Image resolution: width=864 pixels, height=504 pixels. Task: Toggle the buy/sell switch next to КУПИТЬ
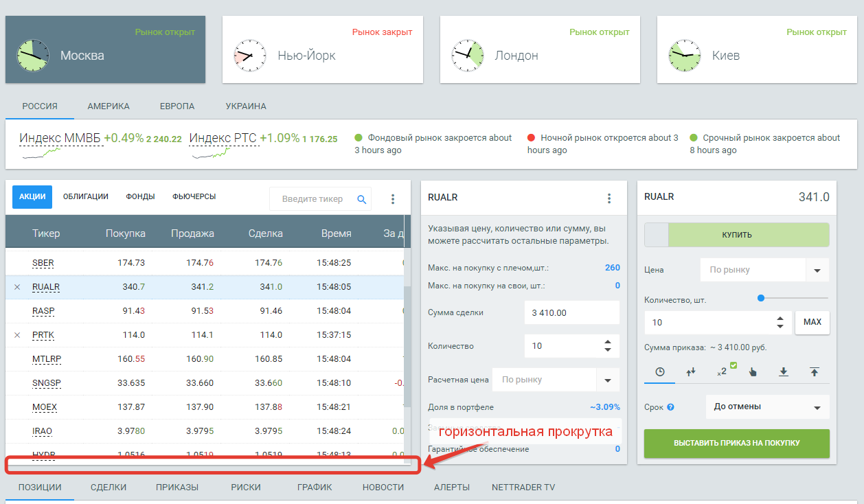pos(656,235)
